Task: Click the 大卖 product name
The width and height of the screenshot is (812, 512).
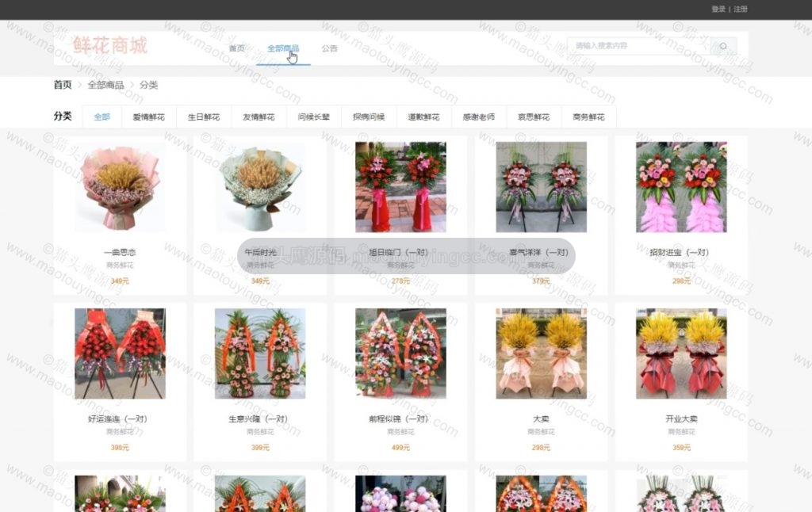Action: [x=541, y=418]
